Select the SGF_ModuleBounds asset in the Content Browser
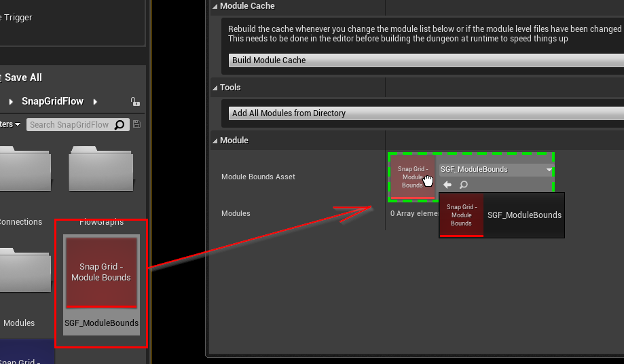624x364 pixels. click(101, 278)
